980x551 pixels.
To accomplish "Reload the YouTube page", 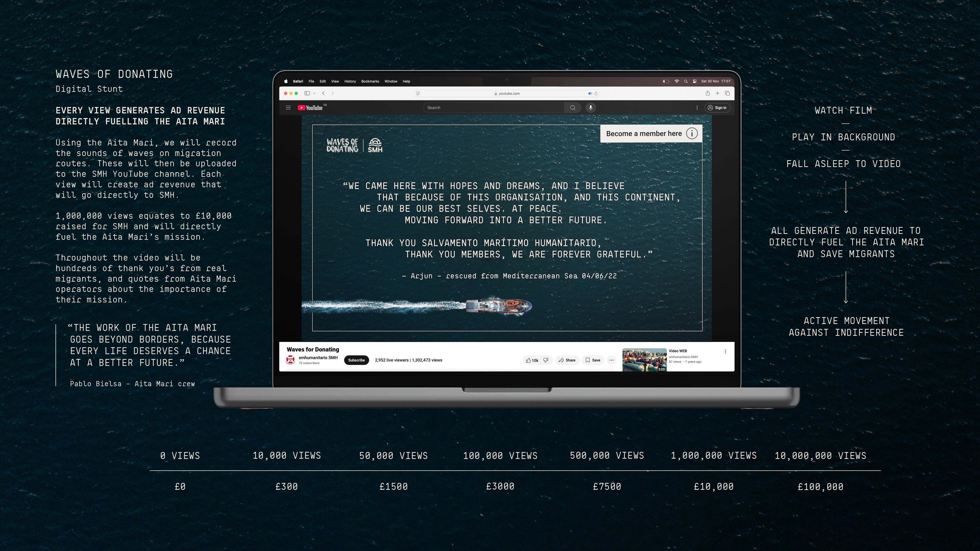I will [596, 94].
